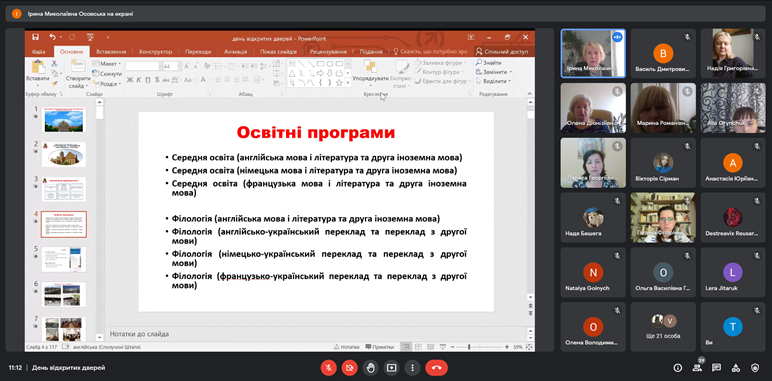Apply bold Ж formatting
Viewport: 772px width, 381px height.
[x=130, y=80]
